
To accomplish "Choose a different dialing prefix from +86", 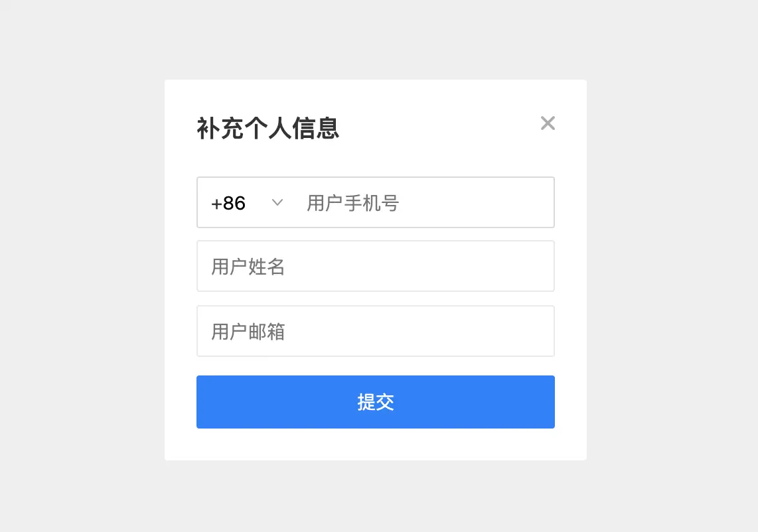I will 247,202.
